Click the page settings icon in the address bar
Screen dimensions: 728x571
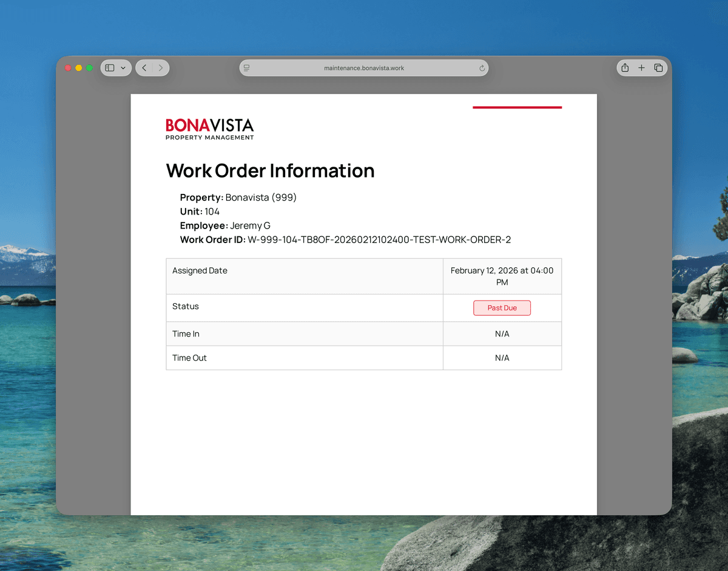[x=246, y=68]
